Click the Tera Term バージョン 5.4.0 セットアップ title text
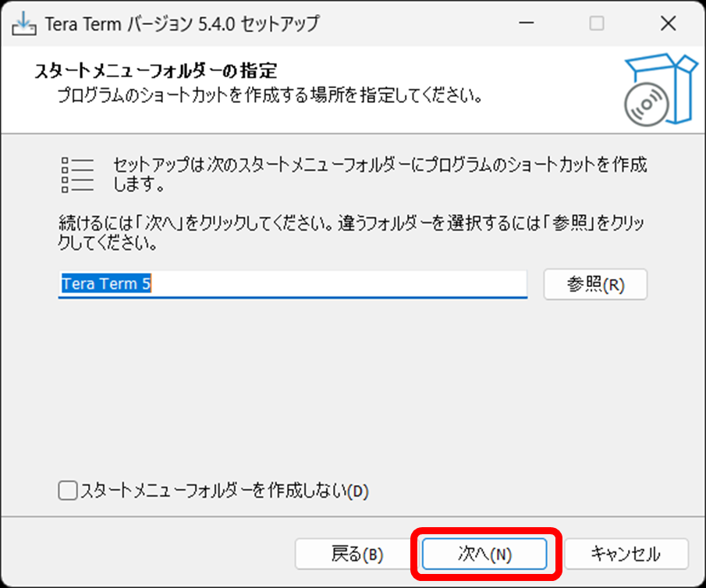This screenshot has width=706, height=588. 182,24
